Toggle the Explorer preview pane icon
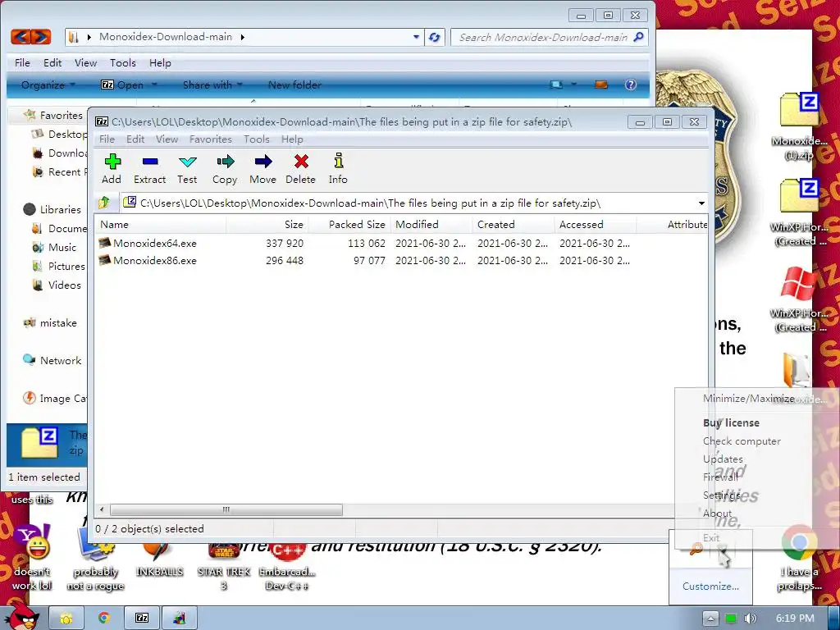This screenshot has width=840, height=630. pyautogui.click(x=601, y=84)
